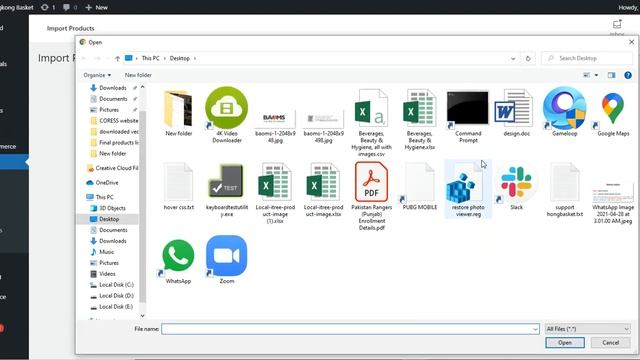Open Creative Cloud Files in sidebar

point(113,168)
